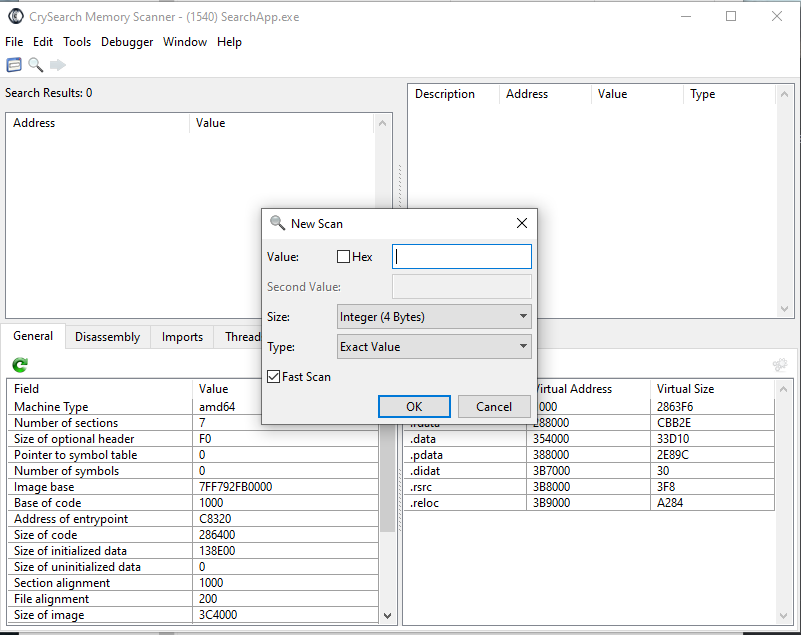This screenshot has height=635, width=801.
Task: Select the 'Image base' row
Action: click(193, 487)
